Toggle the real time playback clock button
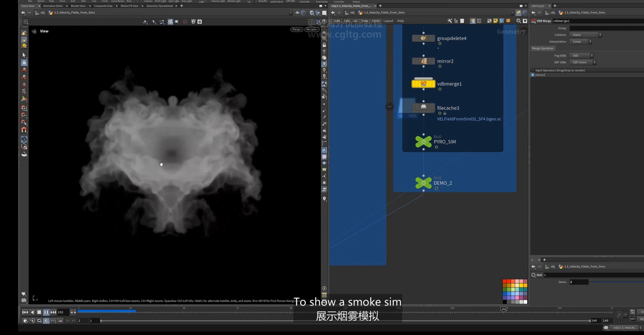The image size is (644, 335). 46,321
